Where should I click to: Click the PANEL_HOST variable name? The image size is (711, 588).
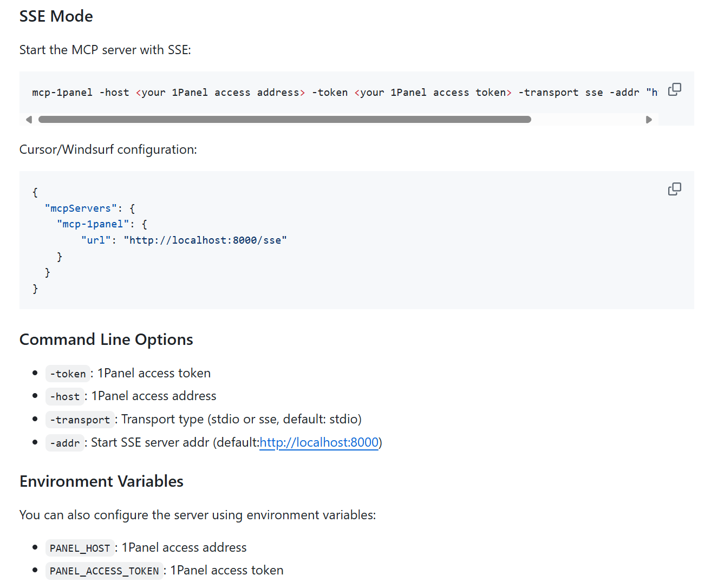click(80, 548)
